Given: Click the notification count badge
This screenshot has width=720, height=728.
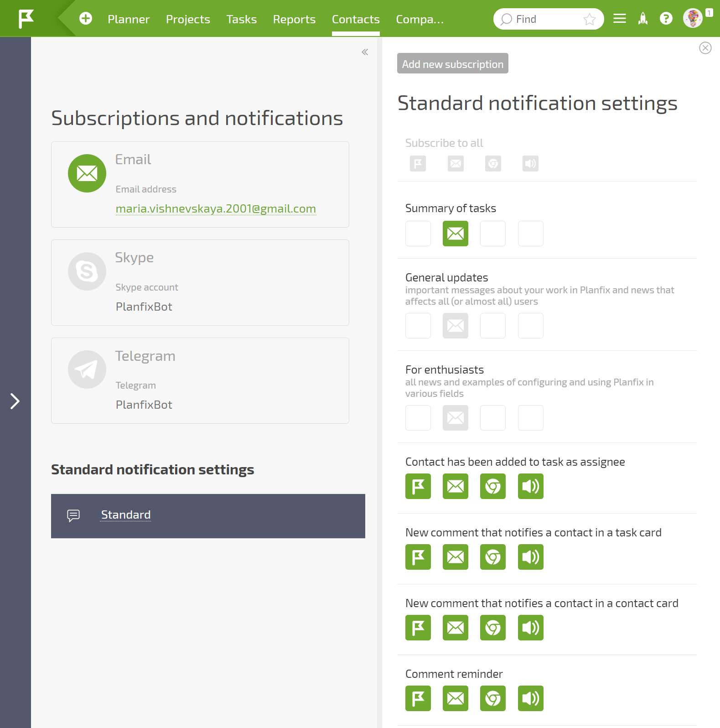Looking at the screenshot, I should point(709,13).
